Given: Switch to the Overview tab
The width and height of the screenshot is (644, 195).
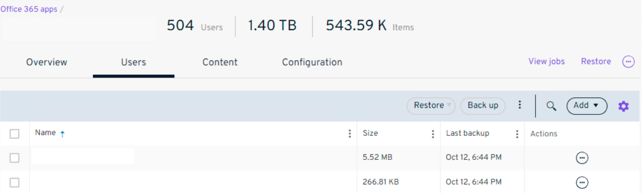Looking at the screenshot, I should click(47, 62).
